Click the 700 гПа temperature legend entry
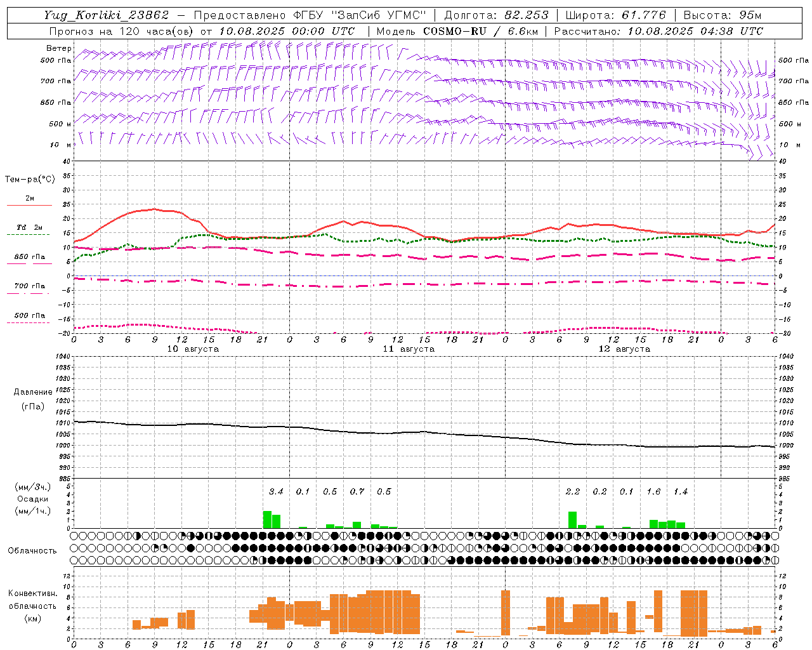Screen dimensions: 812x650 29,286
